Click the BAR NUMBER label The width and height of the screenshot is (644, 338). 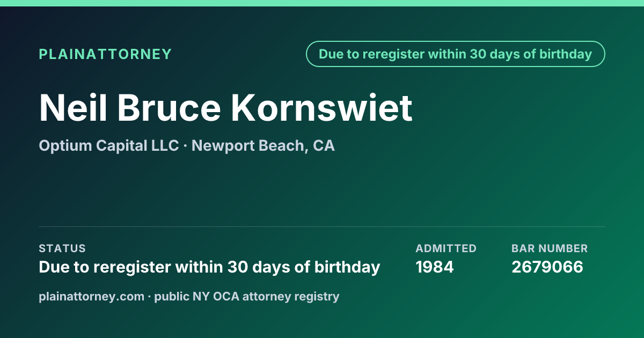(550, 248)
